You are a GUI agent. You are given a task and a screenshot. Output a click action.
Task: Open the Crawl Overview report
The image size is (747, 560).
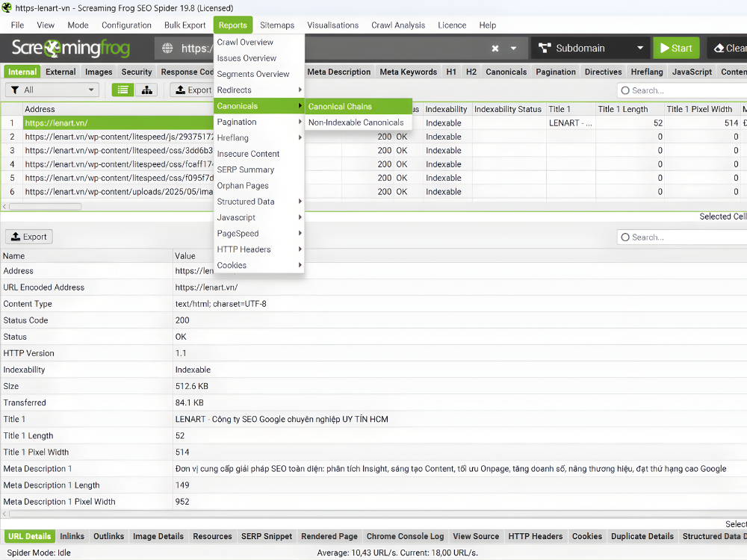pyautogui.click(x=245, y=43)
